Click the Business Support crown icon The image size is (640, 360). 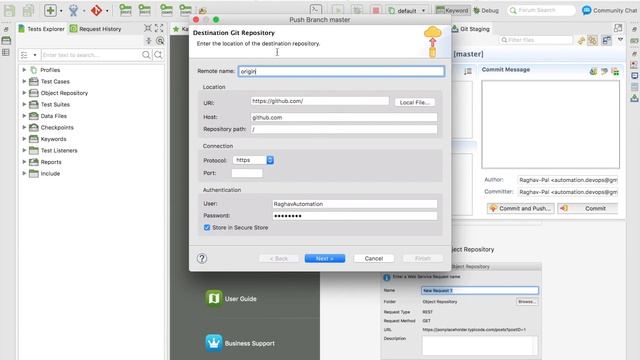(213, 343)
